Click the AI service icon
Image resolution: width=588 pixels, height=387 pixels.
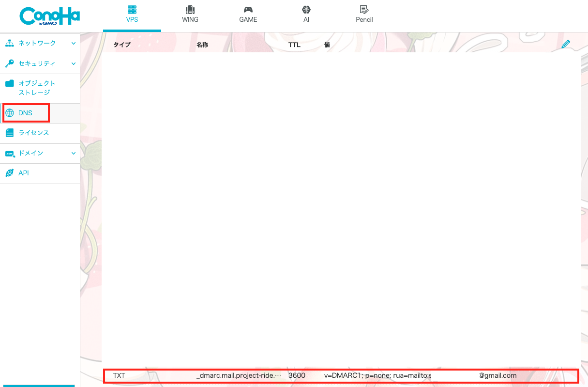click(306, 9)
